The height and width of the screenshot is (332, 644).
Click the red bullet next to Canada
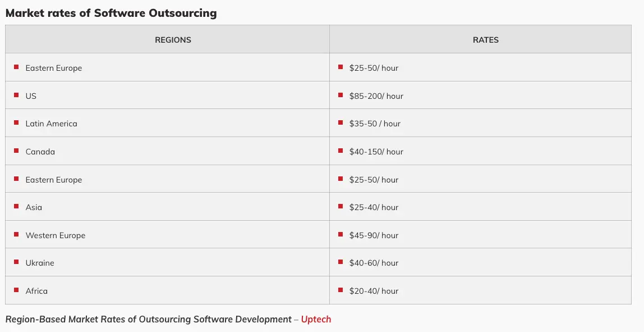pyautogui.click(x=16, y=151)
